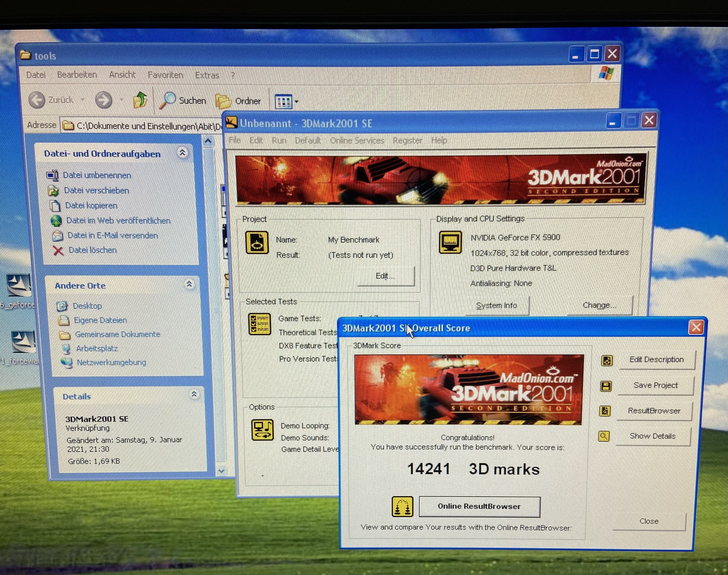Click the E-Mail envelope icon

pyautogui.click(x=58, y=236)
